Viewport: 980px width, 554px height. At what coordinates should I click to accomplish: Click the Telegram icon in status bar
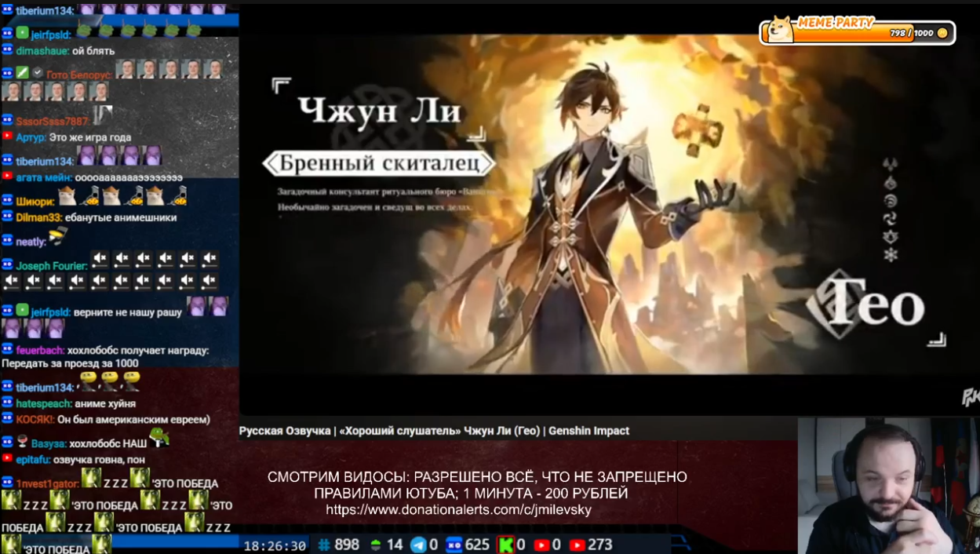(419, 545)
